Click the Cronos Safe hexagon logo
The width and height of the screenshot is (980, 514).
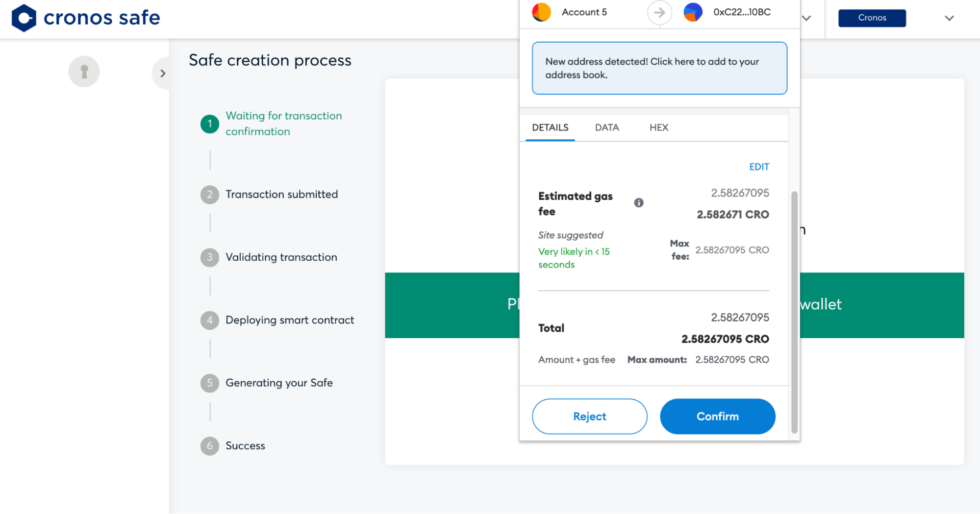coord(24,18)
